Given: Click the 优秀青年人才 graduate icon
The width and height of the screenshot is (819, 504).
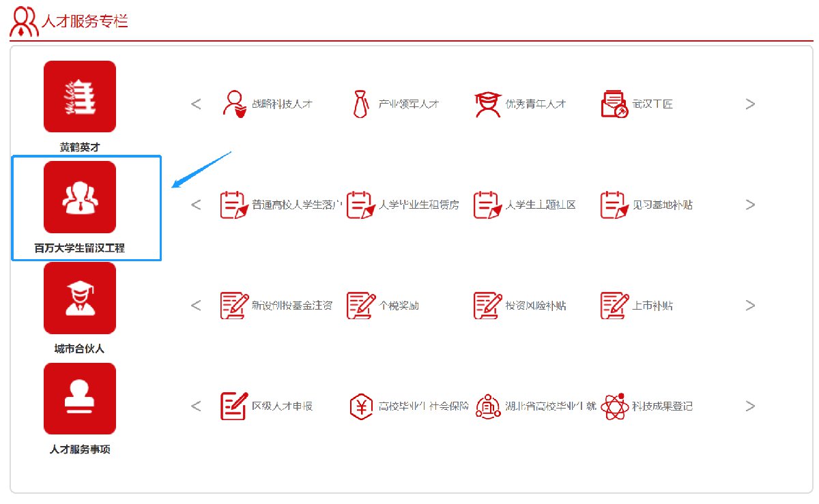Looking at the screenshot, I should 488,104.
